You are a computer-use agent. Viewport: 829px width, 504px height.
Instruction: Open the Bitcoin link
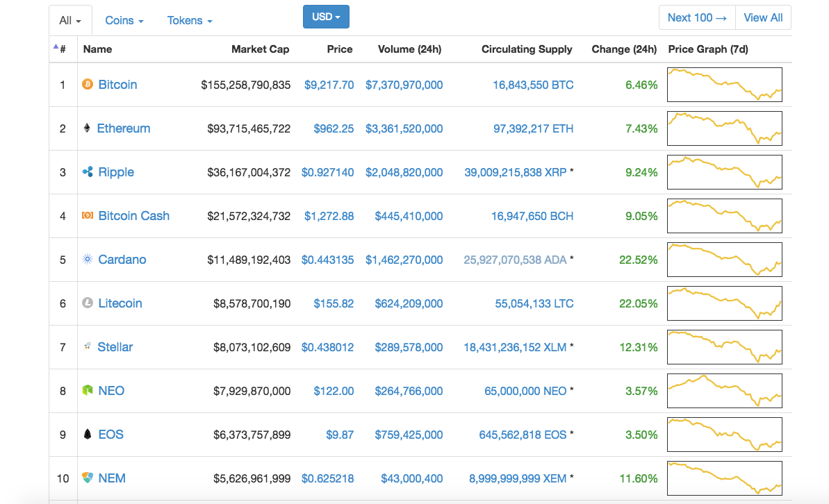(117, 85)
